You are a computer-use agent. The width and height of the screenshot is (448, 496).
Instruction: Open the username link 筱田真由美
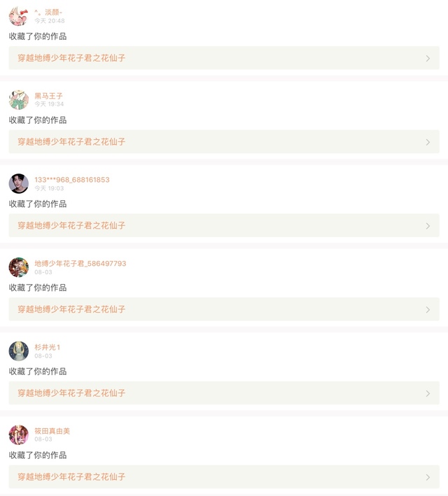(x=52, y=431)
